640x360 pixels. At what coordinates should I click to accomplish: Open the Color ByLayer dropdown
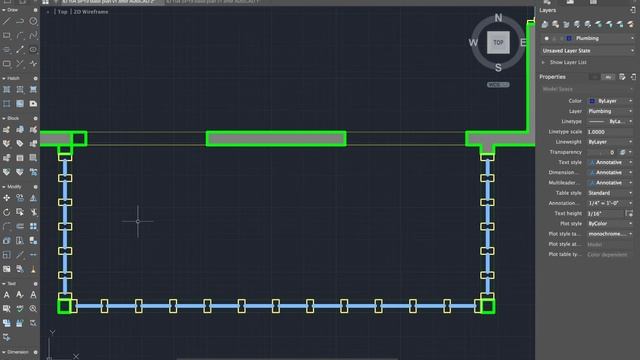point(610,101)
